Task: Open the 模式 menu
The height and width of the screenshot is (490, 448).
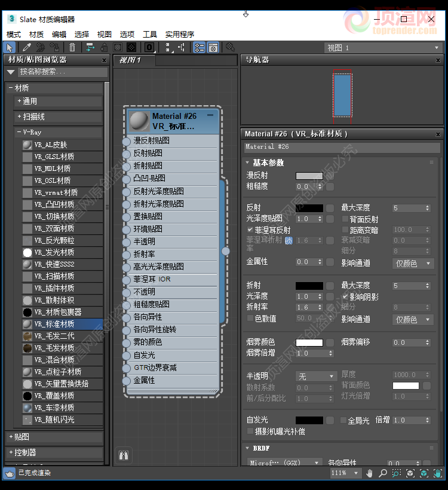Action: (14, 34)
